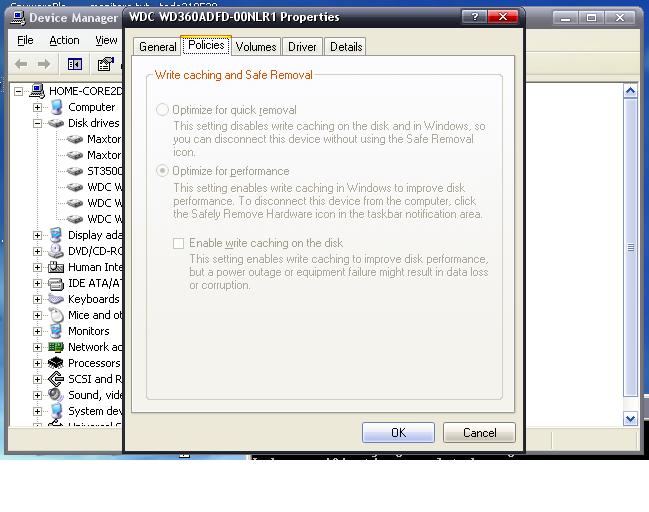
Task: Open the Properties toolbar icon in Device Manager
Action: 106,64
